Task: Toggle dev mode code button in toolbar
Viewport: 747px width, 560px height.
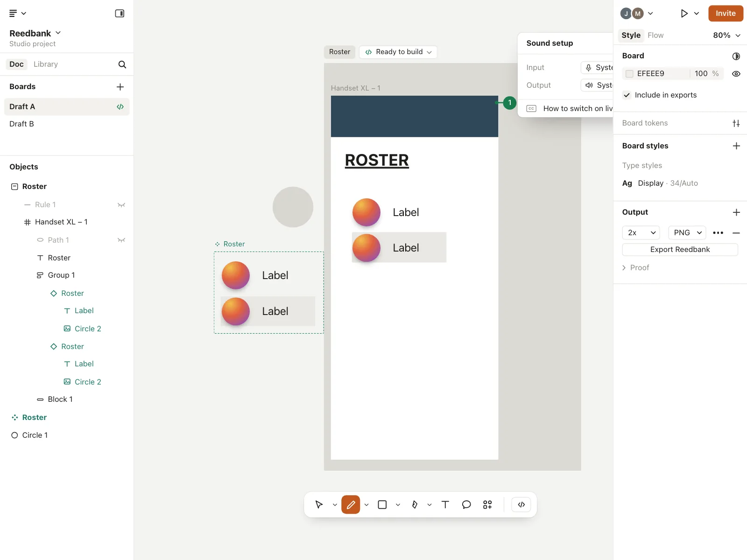Action: pyautogui.click(x=521, y=504)
